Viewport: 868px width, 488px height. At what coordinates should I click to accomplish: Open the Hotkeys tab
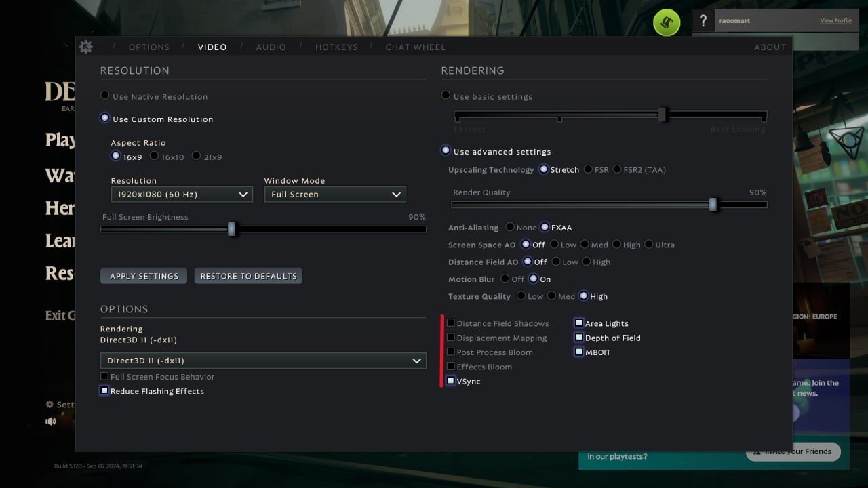tap(336, 47)
